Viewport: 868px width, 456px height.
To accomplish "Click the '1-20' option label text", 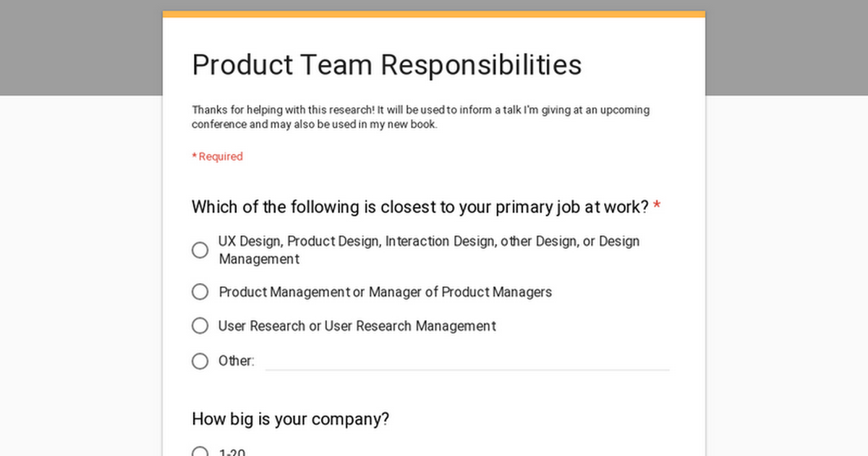I will (232, 453).
